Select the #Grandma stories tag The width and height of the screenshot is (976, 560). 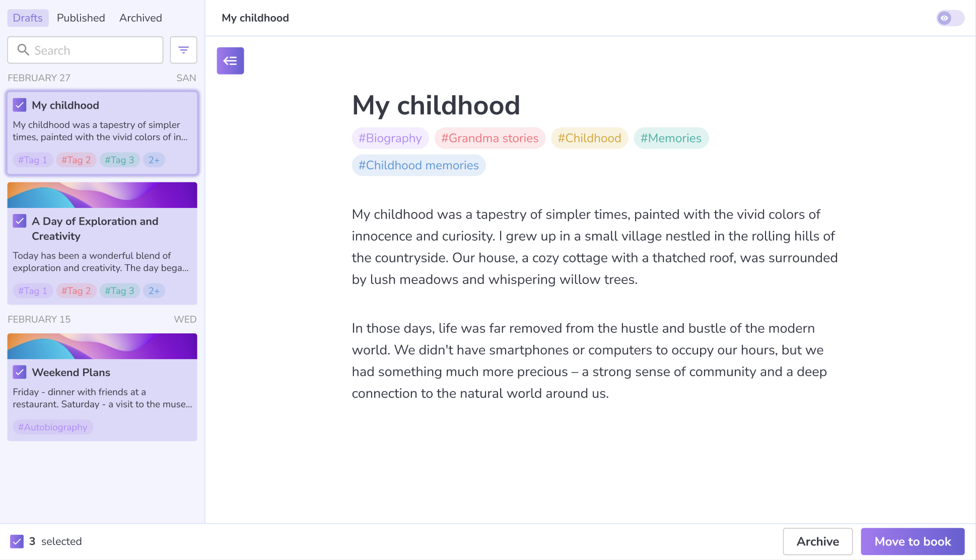tap(490, 138)
